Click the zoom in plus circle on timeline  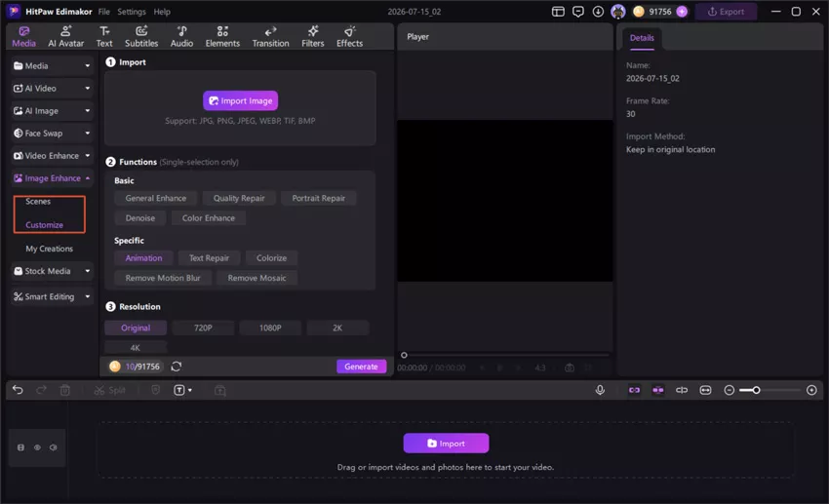pyautogui.click(x=811, y=390)
